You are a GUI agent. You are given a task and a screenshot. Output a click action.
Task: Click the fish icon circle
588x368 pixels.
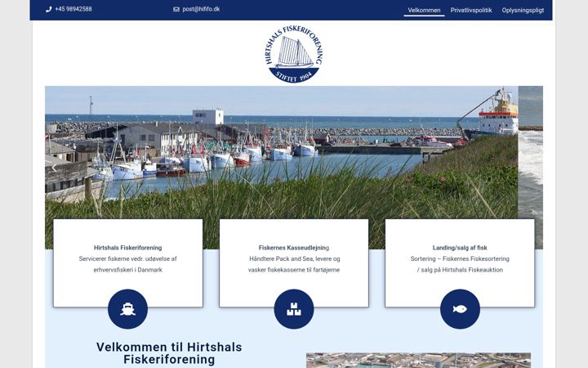coord(460,309)
